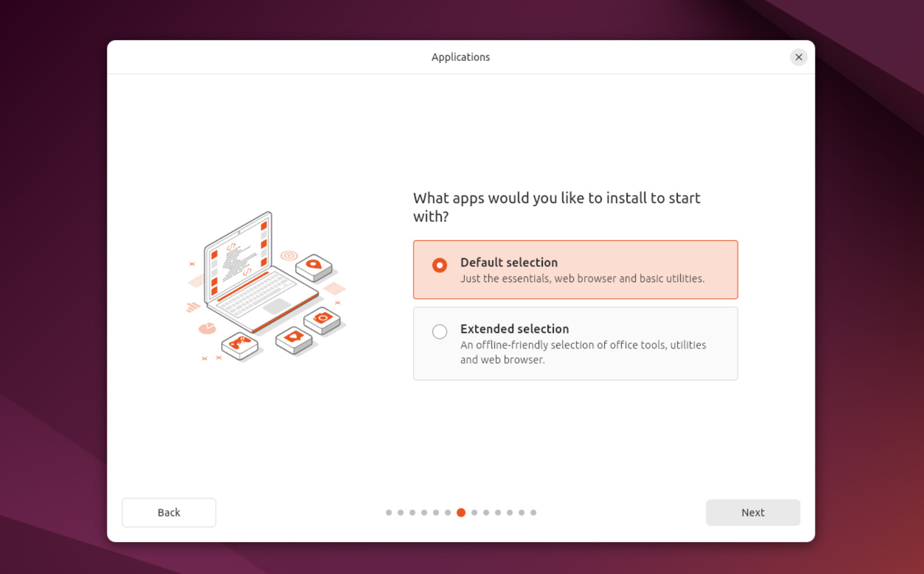Click the Applications title in the header
Viewport: 924px width, 574px height.
[460, 57]
